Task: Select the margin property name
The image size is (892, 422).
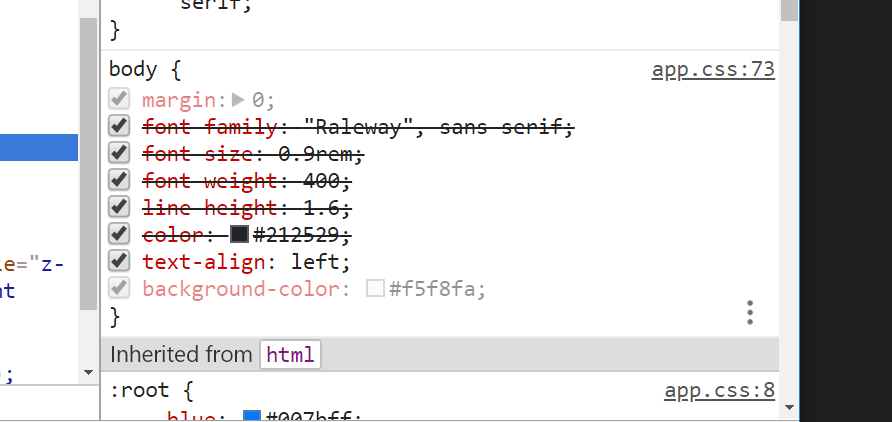Action: (179, 100)
